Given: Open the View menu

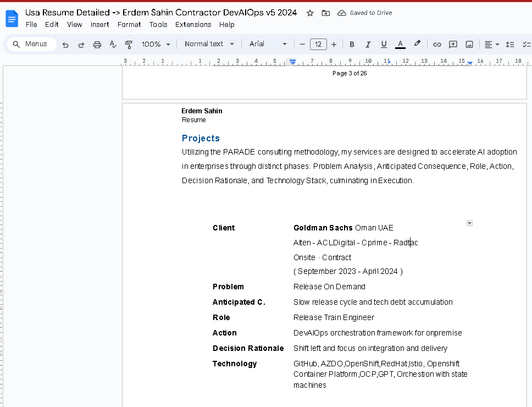Looking at the screenshot, I should coord(74,24).
